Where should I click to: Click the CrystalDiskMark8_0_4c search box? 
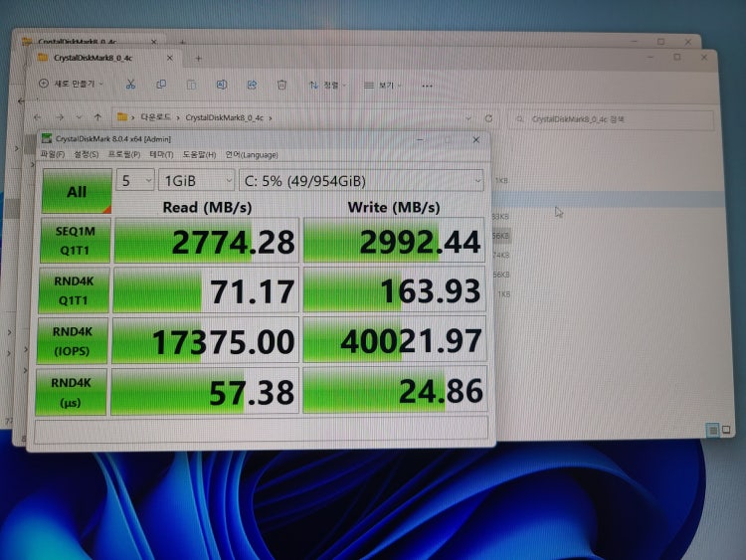(x=611, y=119)
